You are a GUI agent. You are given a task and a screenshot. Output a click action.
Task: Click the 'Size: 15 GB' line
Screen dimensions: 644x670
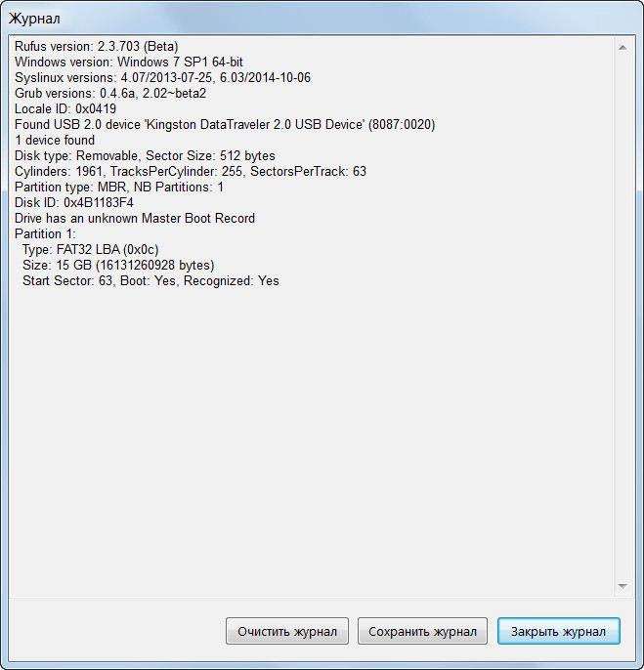coord(118,265)
